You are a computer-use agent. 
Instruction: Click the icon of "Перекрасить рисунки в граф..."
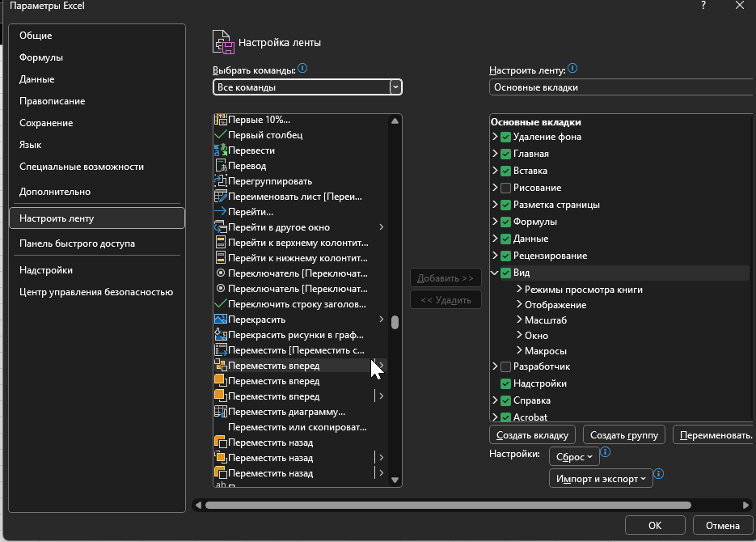pos(221,335)
